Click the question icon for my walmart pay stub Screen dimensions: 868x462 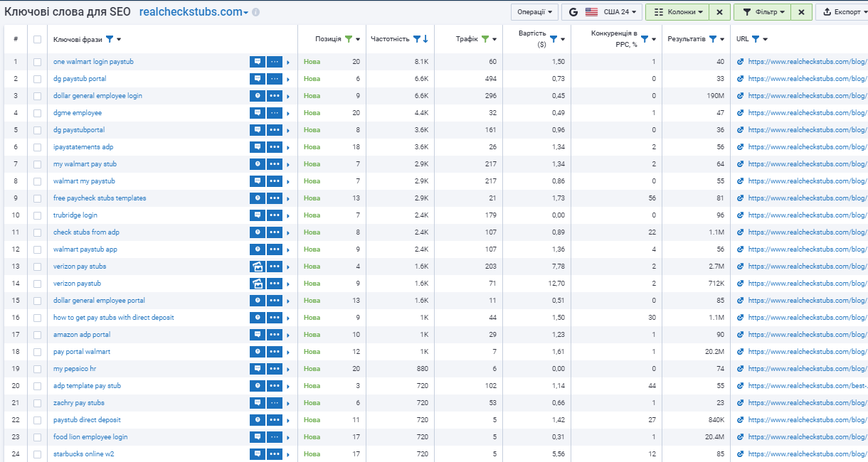(258, 164)
